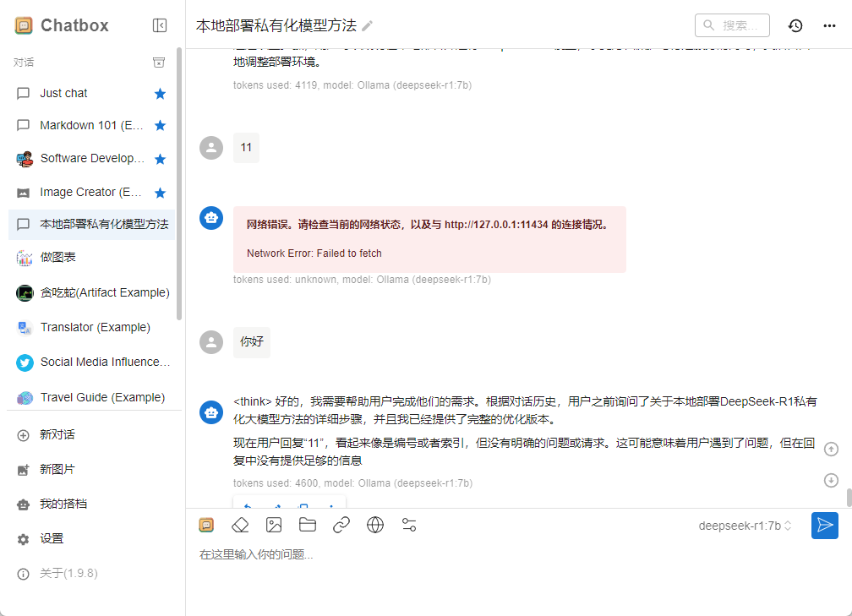Image resolution: width=852 pixels, height=616 pixels.
Task: Open the Image Creator conversation
Action: tap(92, 193)
